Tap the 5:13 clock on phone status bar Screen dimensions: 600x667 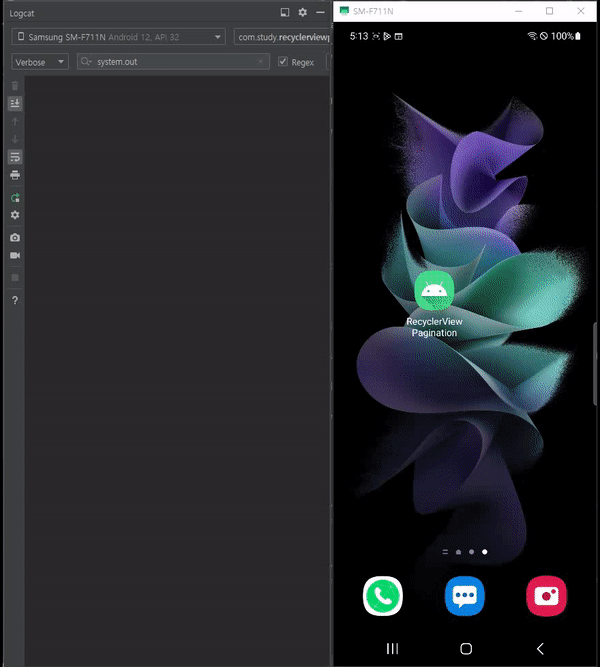click(359, 36)
